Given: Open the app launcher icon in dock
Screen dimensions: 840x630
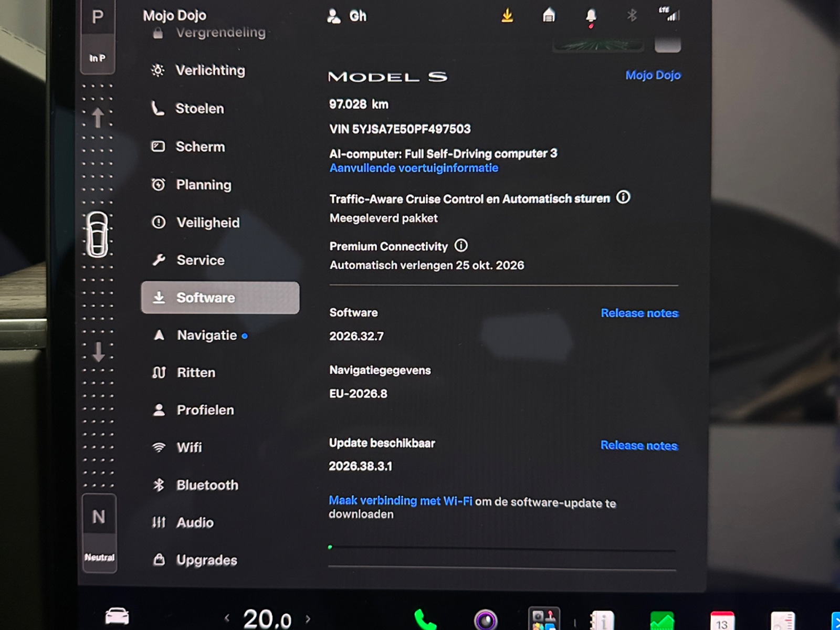Looking at the screenshot, I should pos(544,619).
